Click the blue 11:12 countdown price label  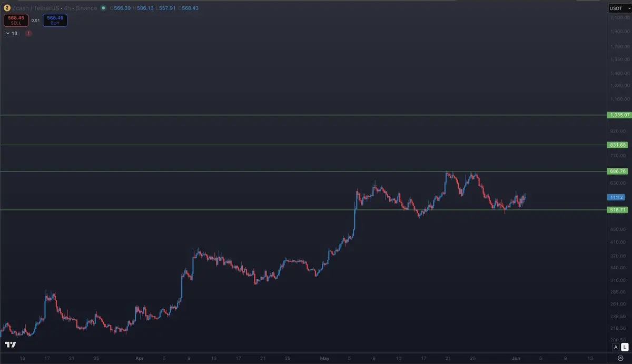(617, 197)
